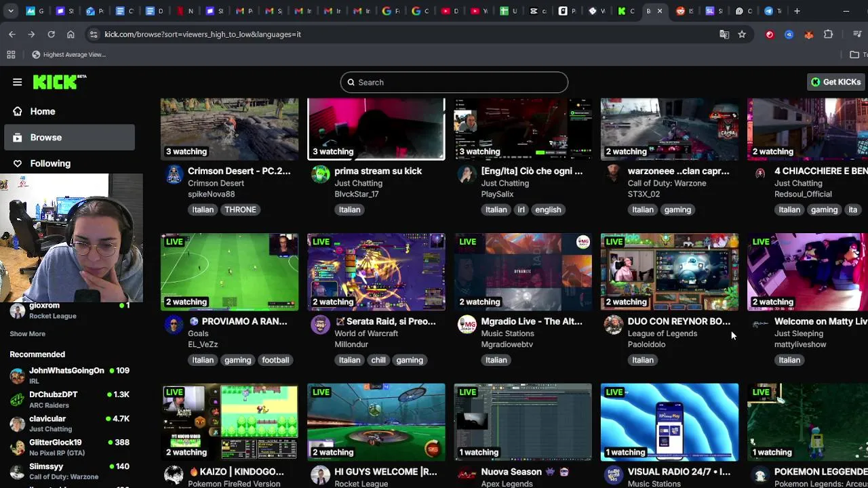Click the THRONE tag

[x=240, y=209]
